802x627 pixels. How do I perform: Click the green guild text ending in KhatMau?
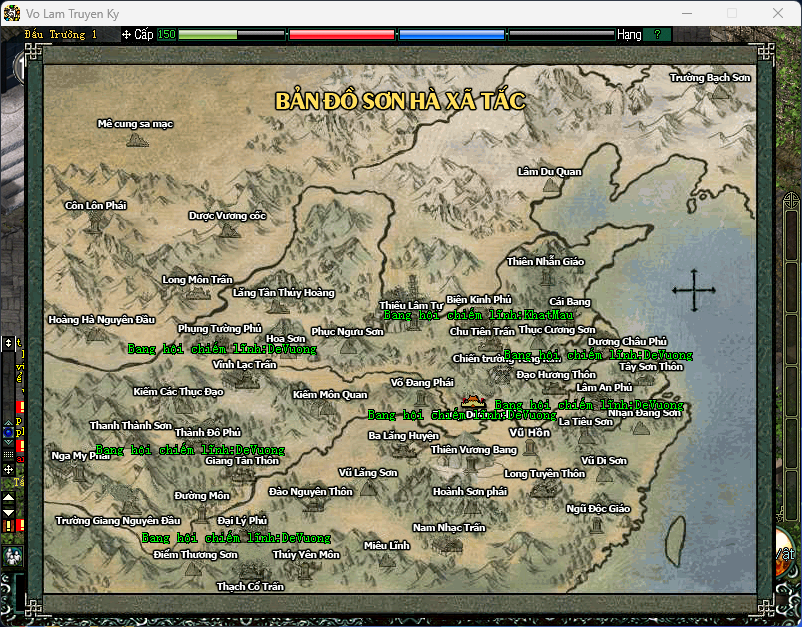[x=479, y=315]
